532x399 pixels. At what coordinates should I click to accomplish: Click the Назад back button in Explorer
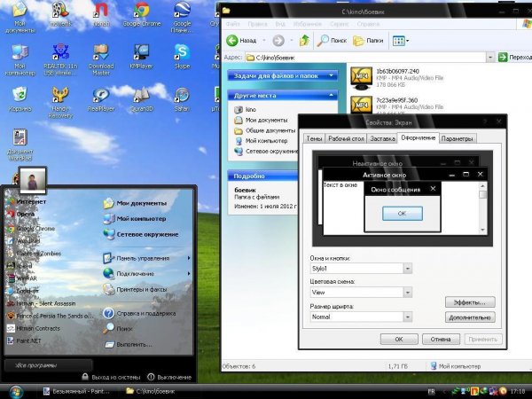tap(241, 41)
